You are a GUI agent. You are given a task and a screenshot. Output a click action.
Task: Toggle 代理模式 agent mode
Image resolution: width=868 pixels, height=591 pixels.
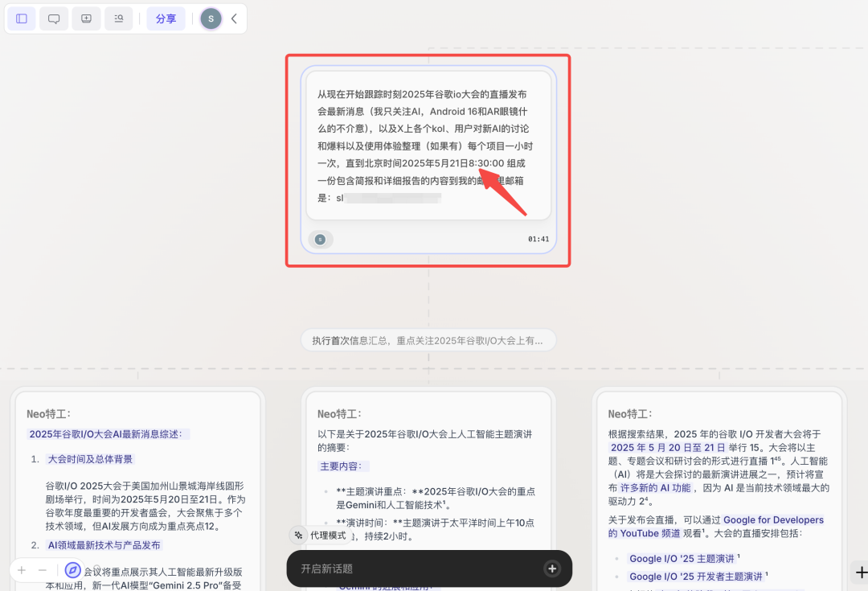click(321, 535)
